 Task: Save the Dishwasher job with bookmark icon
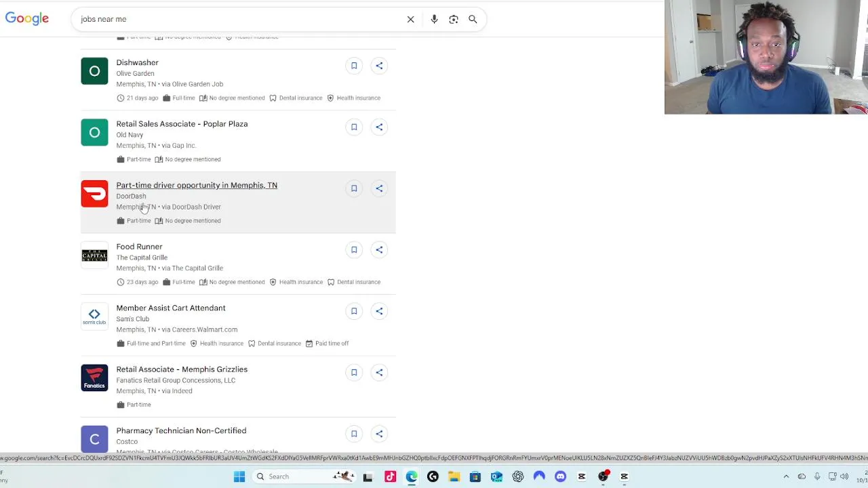(x=354, y=66)
